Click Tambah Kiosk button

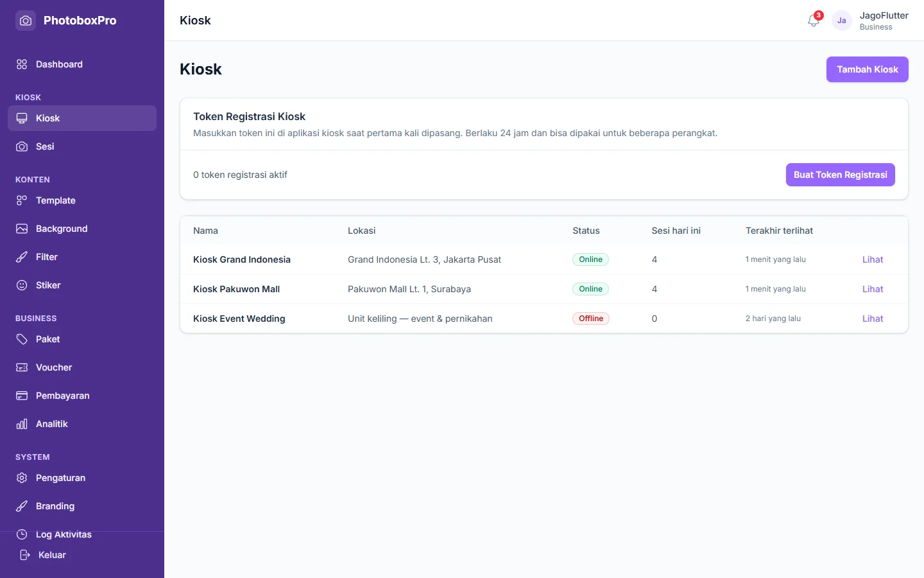pyautogui.click(x=867, y=69)
